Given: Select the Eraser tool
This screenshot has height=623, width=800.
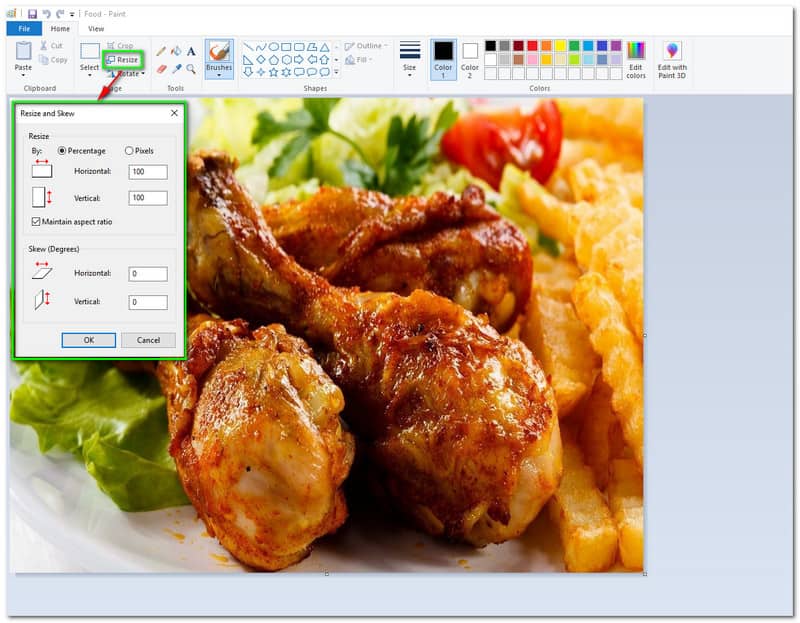Looking at the screenshot, I should click(x=161, y=69).
